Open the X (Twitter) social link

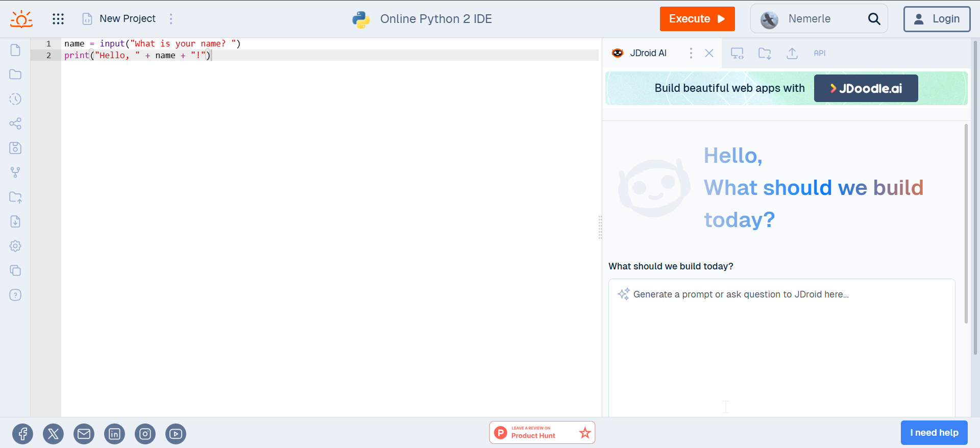click(x=54, y=434)
